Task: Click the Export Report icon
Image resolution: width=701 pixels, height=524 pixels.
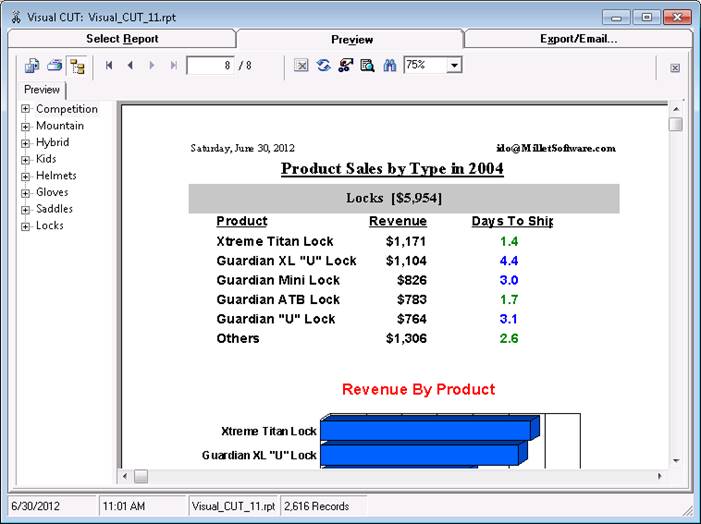Action: click(33, 65)
